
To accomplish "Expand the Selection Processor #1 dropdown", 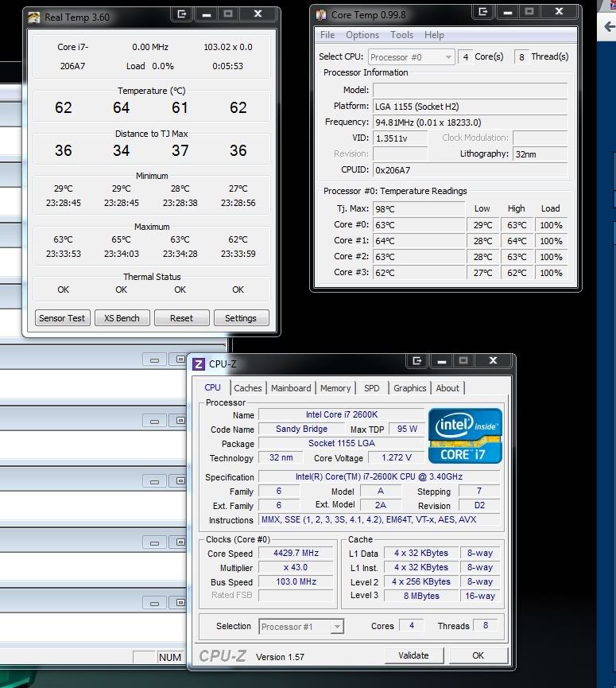I will (x=302, y=626).
